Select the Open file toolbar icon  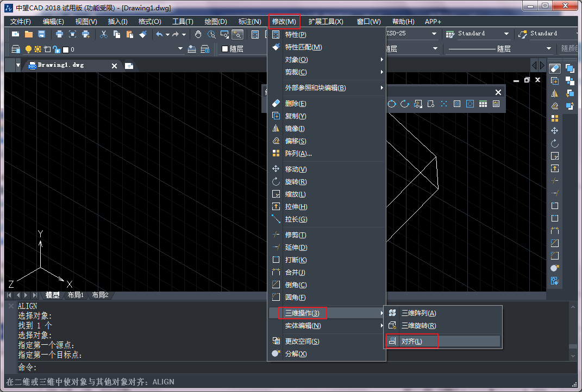click(x=28, y=34)
